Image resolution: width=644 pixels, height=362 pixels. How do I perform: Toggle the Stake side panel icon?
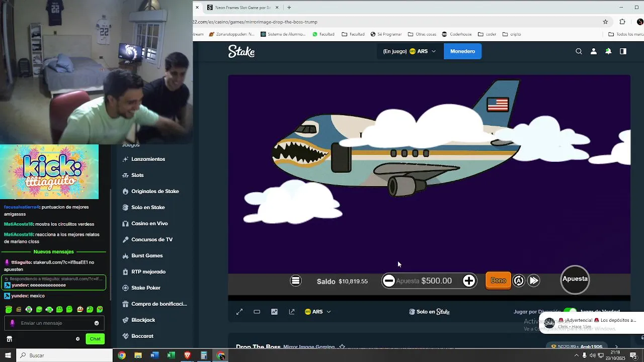(x=623, y=51)
